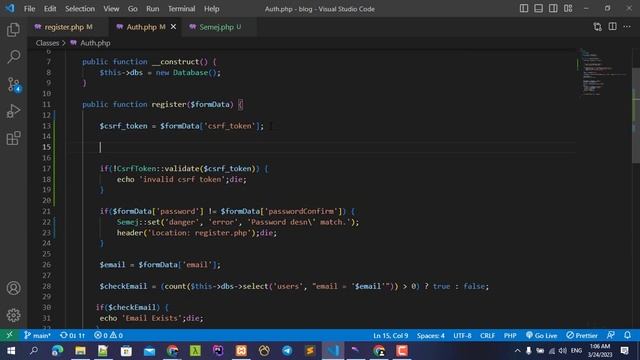Image resolution: width=640 pixels, height=360 pixels.
Task: Open the clock and date flyout
Action: [x=600, y=351]
